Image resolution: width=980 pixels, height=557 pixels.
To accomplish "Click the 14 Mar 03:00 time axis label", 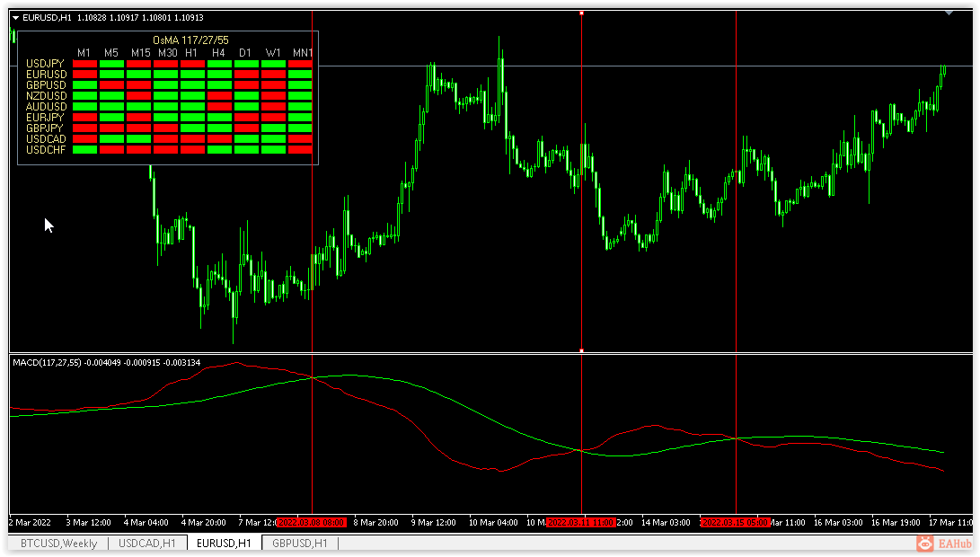I will click(x=666, y=523).
